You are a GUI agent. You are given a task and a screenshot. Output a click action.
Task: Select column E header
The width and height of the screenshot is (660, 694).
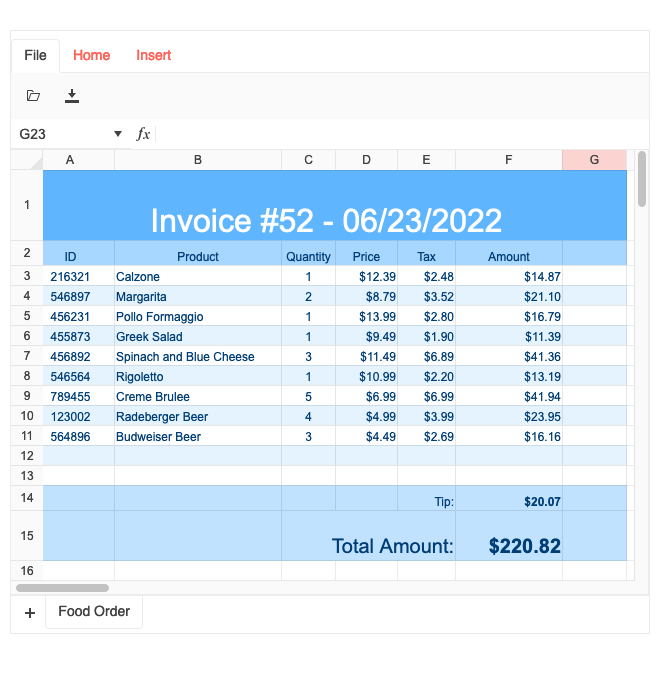[427, 160]
